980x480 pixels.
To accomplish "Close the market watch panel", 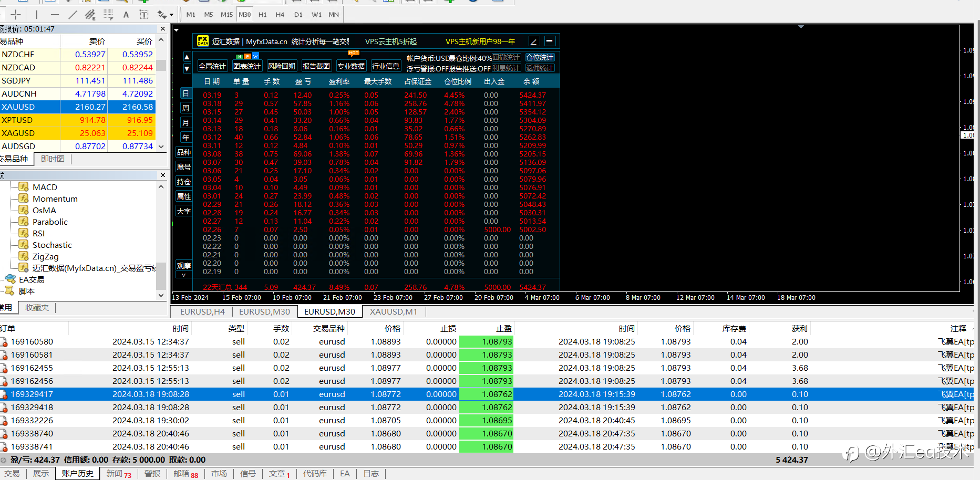I will click(162, 29).
